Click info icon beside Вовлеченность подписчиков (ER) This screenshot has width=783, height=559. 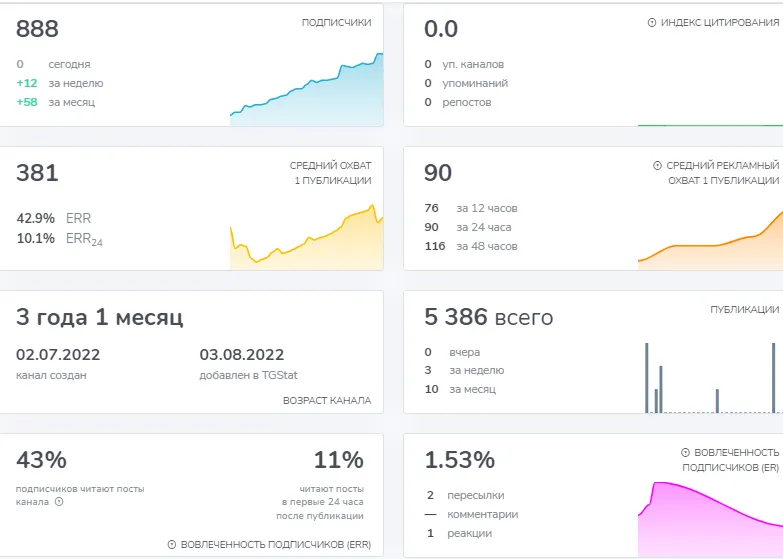tap(686, 453)
